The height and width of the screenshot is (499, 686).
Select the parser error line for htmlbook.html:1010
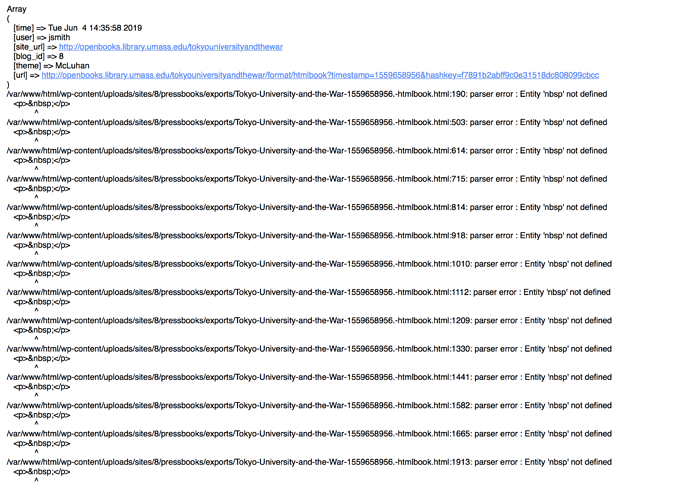(x=309, y=264)
